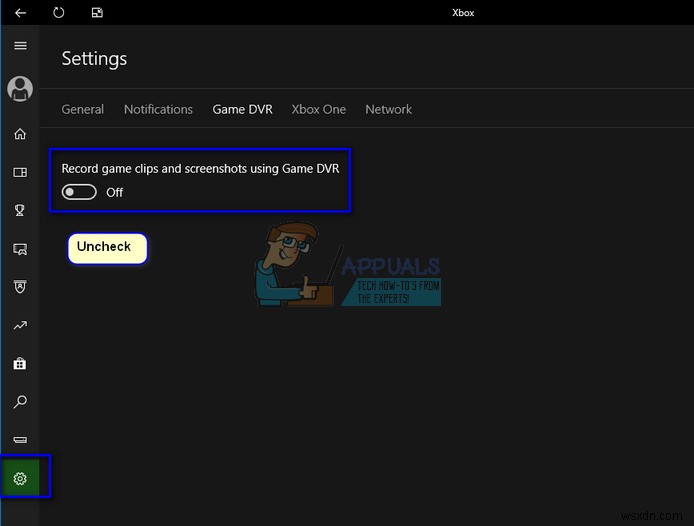Click the refresh icon in title bar
The image size is (694, 526).
tap(58, 12)
